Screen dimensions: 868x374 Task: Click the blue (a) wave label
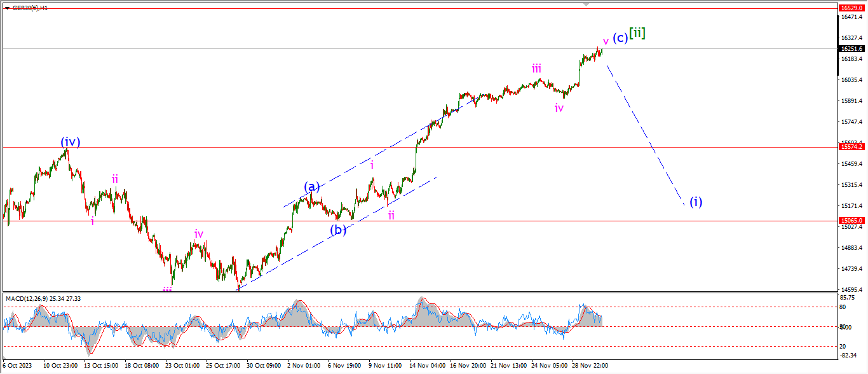point(311,186)
